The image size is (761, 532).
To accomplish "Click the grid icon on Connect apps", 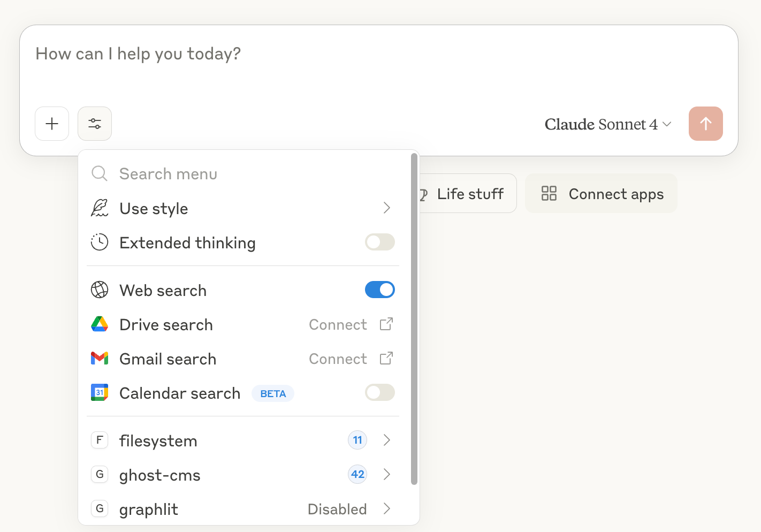I will 549,193.
